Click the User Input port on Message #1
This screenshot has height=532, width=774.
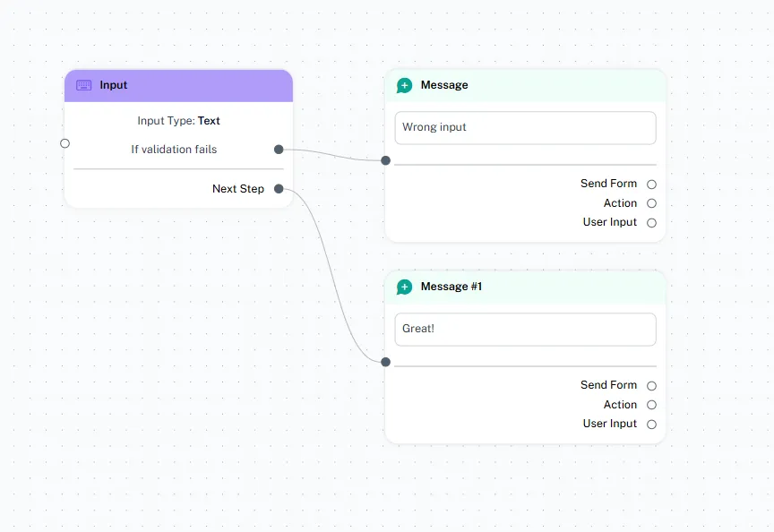tap(651, 425)
